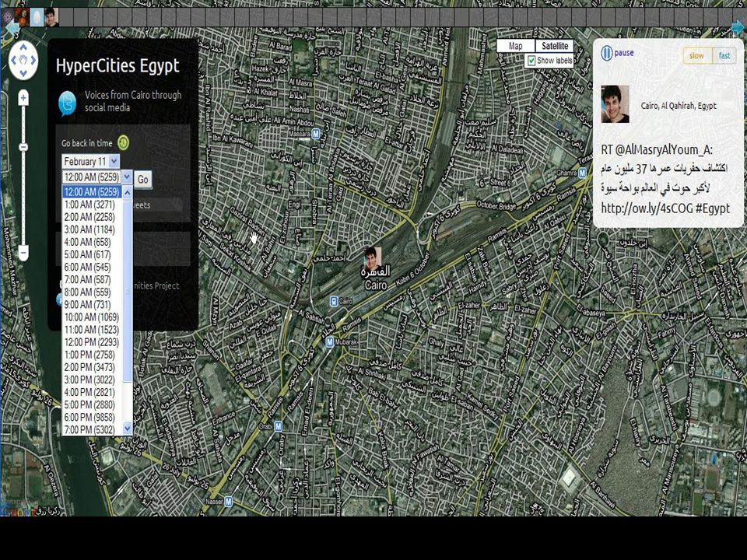Switch to the Satellite view tab
Image resolution: width=747 pixels, height=560 pixels.
tap(555, 46)
